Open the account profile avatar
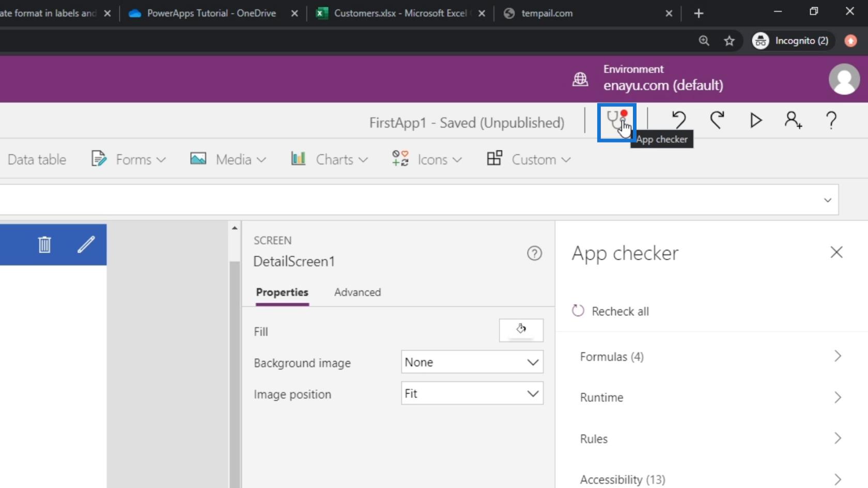 [844, 79]
